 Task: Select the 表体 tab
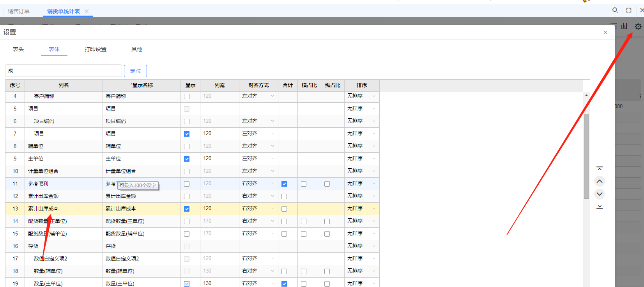(54, 49)
